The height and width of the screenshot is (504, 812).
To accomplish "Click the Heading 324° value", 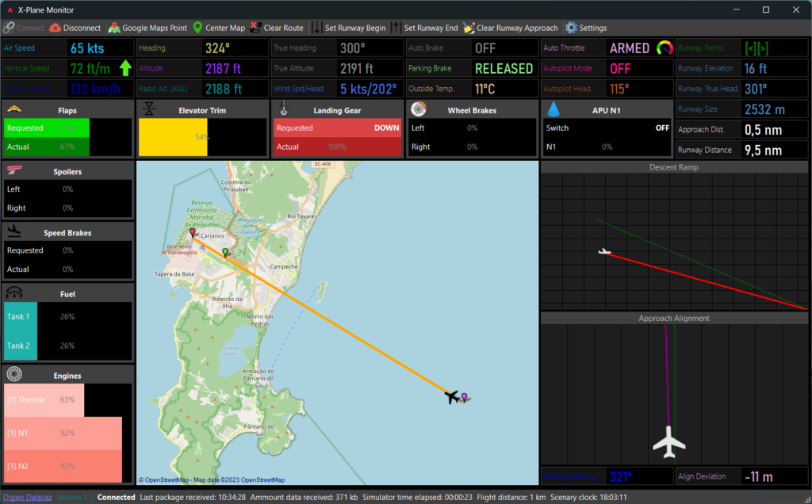I will [217, 48].
